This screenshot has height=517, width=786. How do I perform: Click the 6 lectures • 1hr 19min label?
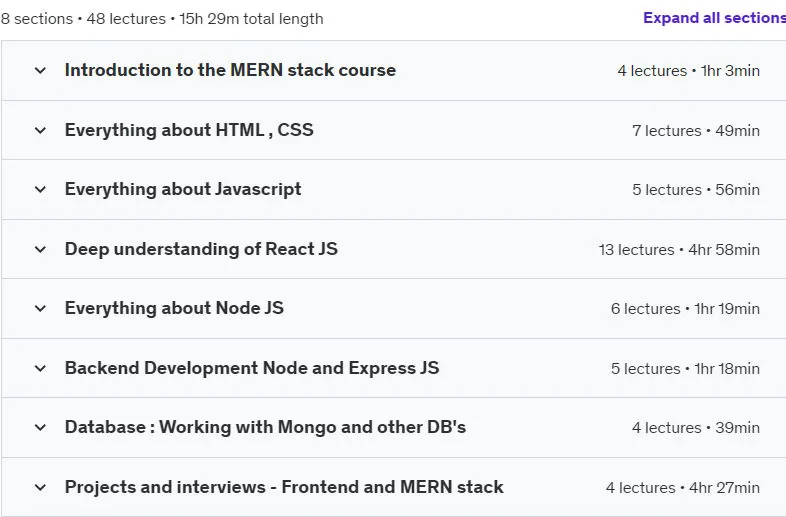685,309
